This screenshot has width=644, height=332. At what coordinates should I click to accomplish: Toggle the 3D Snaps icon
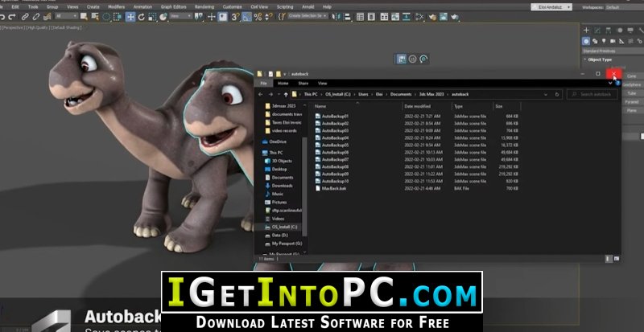coord(235,17)
